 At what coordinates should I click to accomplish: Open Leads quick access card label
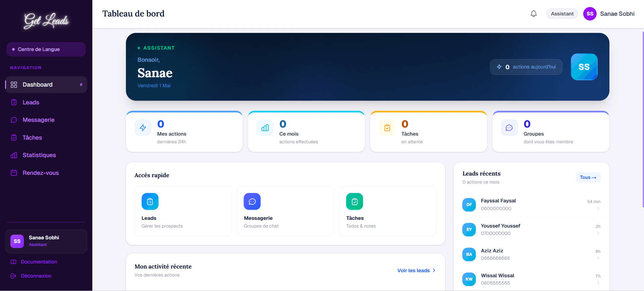pos(149,218)
